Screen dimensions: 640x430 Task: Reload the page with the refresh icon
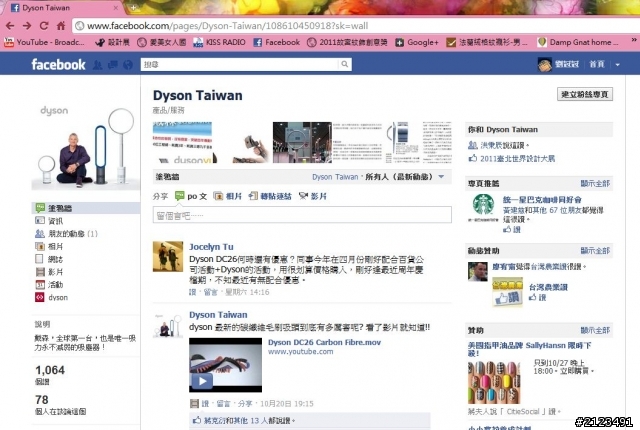44,26
